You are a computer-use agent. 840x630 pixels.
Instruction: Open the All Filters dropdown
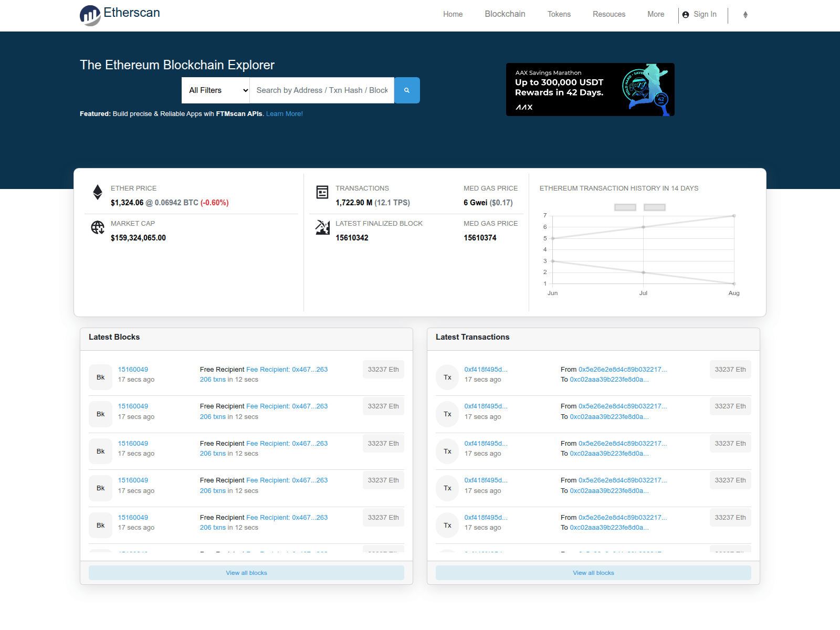pos(216,90)
